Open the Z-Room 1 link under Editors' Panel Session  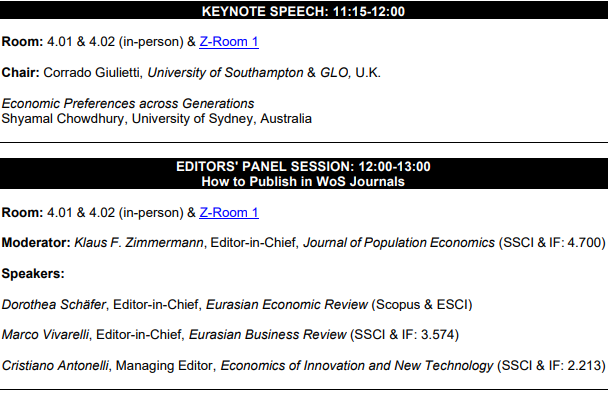(229, 212)
